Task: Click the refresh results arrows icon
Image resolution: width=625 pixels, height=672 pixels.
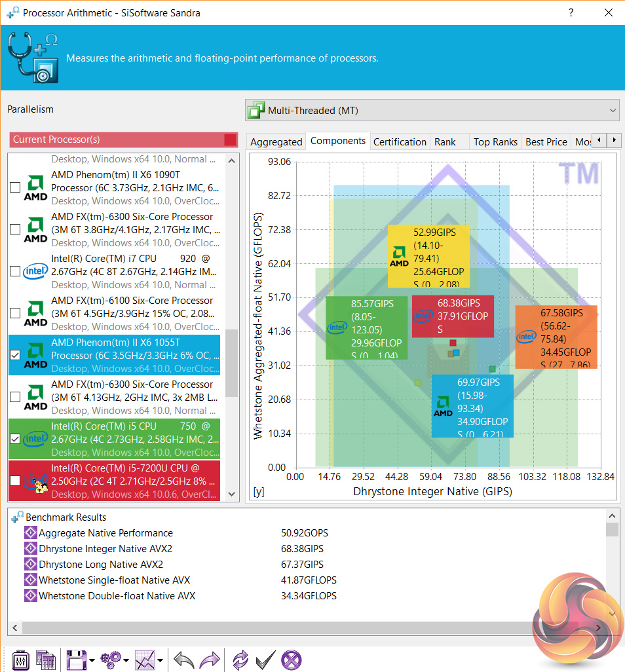Action: 240,660
